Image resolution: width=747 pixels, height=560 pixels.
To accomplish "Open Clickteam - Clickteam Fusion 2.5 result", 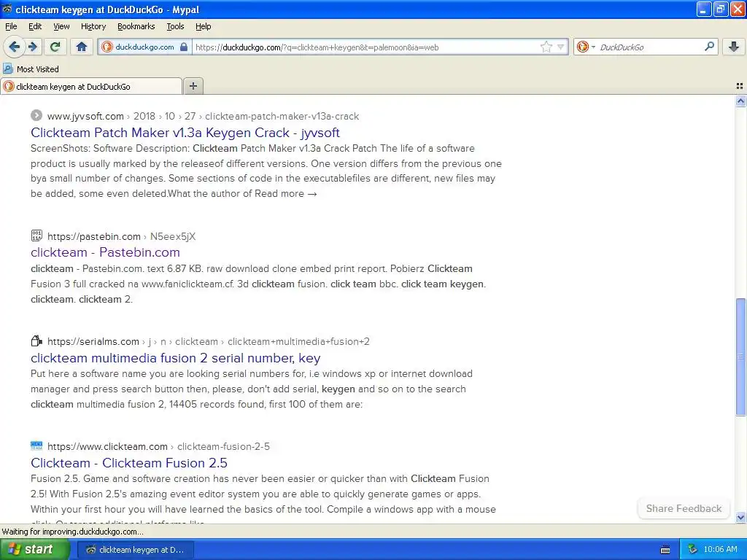I will (129, 463).
